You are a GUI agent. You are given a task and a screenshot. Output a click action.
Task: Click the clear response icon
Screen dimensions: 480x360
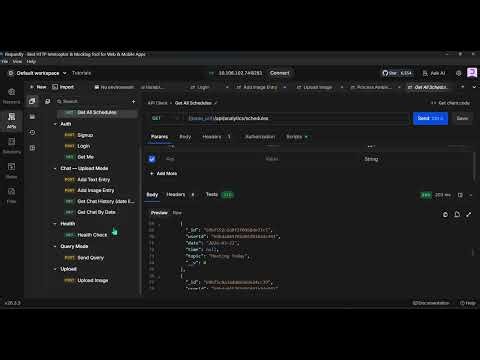tap(457, 214)
